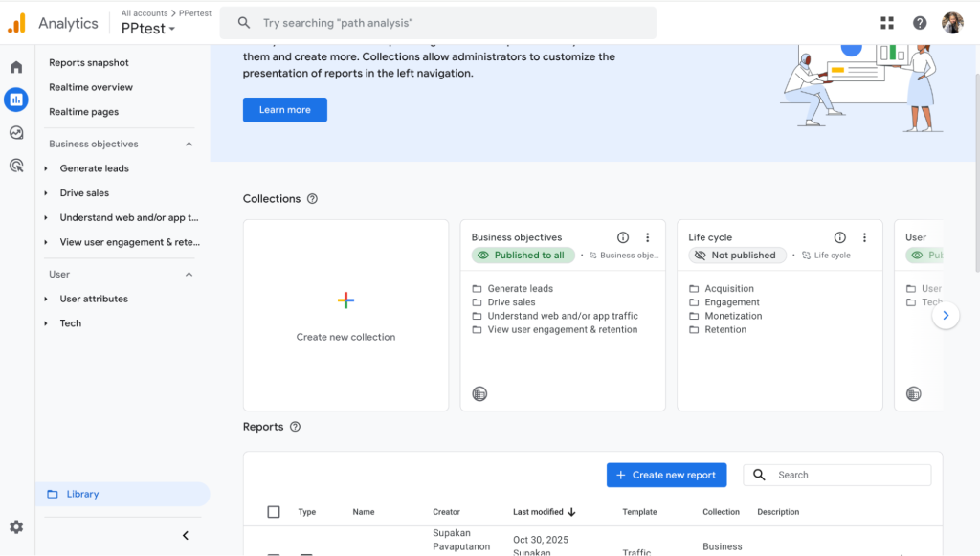Image resolution: width=980 pixels, height=556 pixels.
Task: Open the Advertising icon in left rail
Action: (16, 166)
